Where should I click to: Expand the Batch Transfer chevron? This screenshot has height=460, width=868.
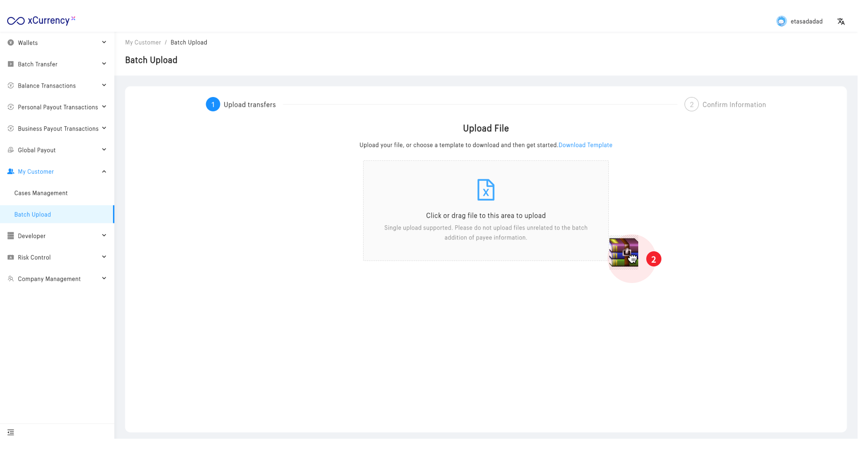pos(104,64)
